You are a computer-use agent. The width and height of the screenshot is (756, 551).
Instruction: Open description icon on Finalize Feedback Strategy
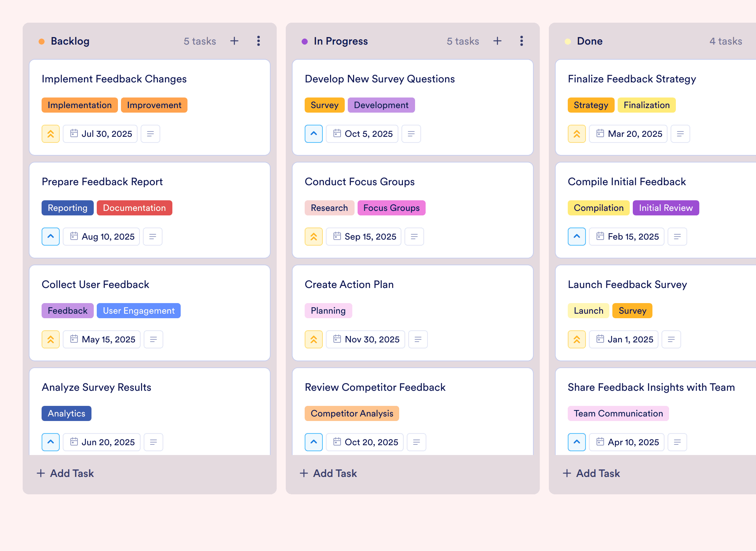tap(680, 134)
